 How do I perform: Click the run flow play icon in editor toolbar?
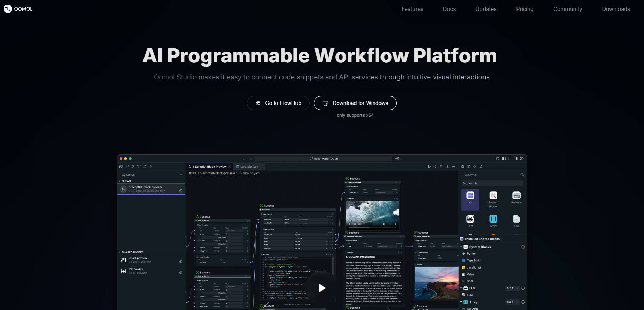point(429,167)
